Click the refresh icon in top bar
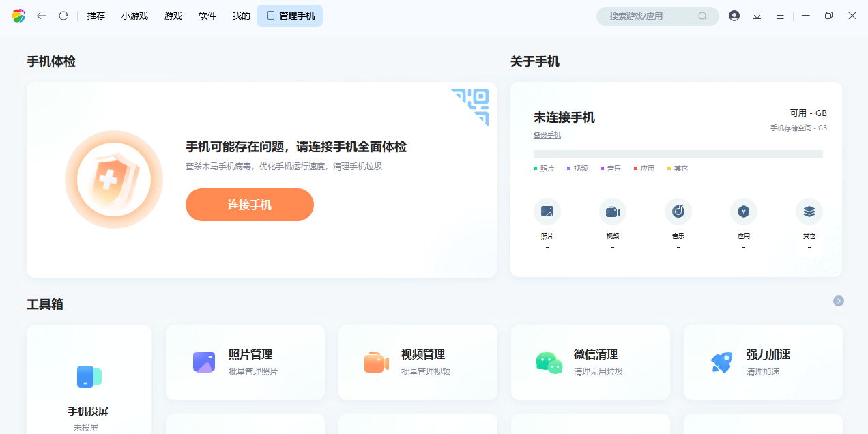Image resolution: width=868 pixels, height=434 pixels. (63, 16)
